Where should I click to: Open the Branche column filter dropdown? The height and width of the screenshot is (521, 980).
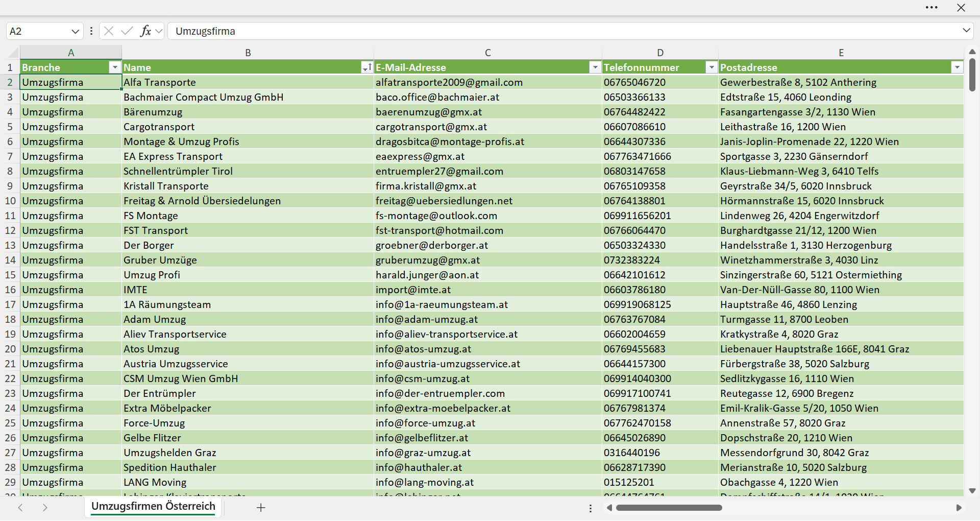[115, 67]
